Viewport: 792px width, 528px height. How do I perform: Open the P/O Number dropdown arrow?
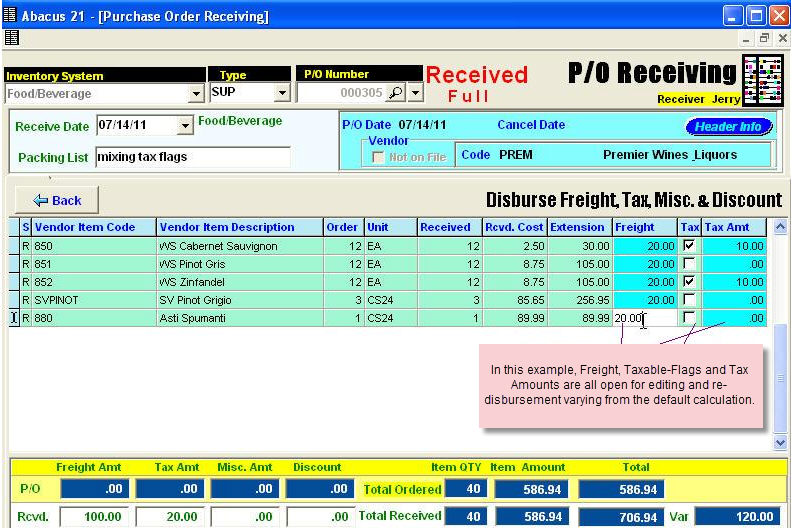pos(415,93)
